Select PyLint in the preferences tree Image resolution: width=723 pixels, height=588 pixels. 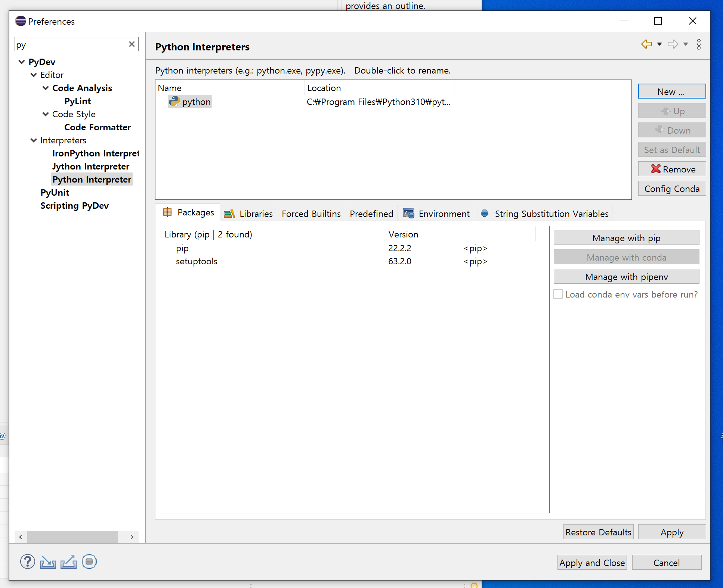[77, 101]
